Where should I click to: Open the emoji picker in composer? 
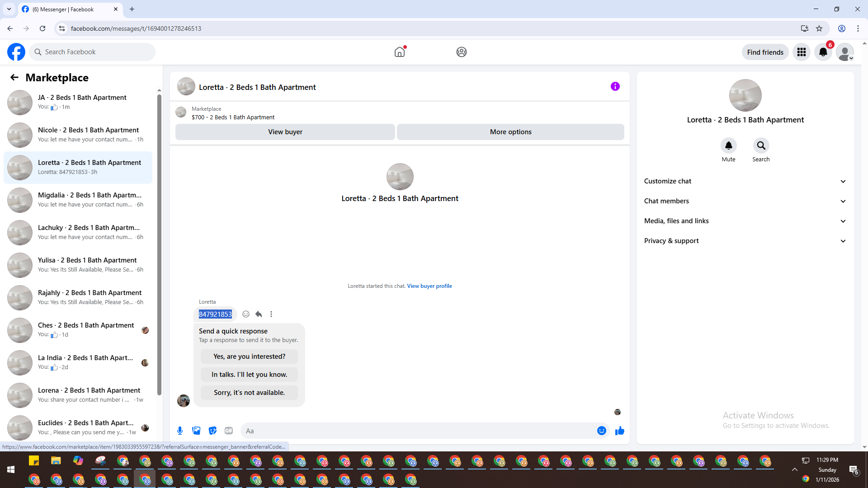click(601, 431)
